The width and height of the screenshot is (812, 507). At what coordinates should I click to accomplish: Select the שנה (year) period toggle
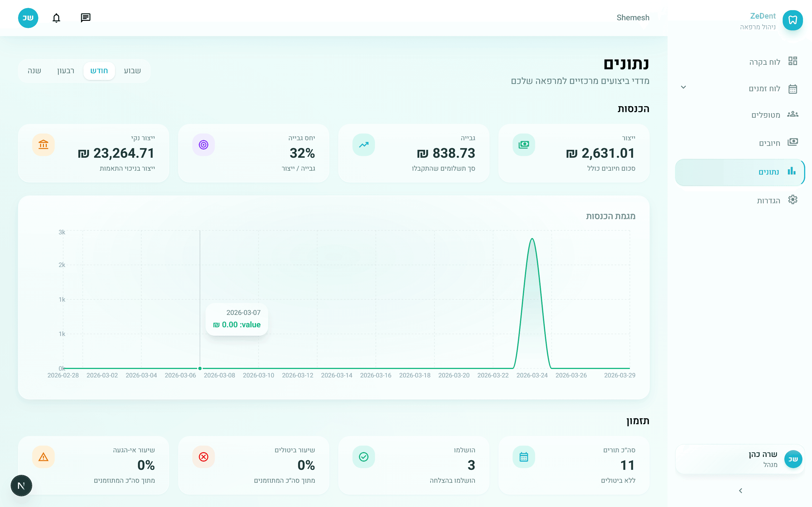pyautogui.click(x=34, y=71)
